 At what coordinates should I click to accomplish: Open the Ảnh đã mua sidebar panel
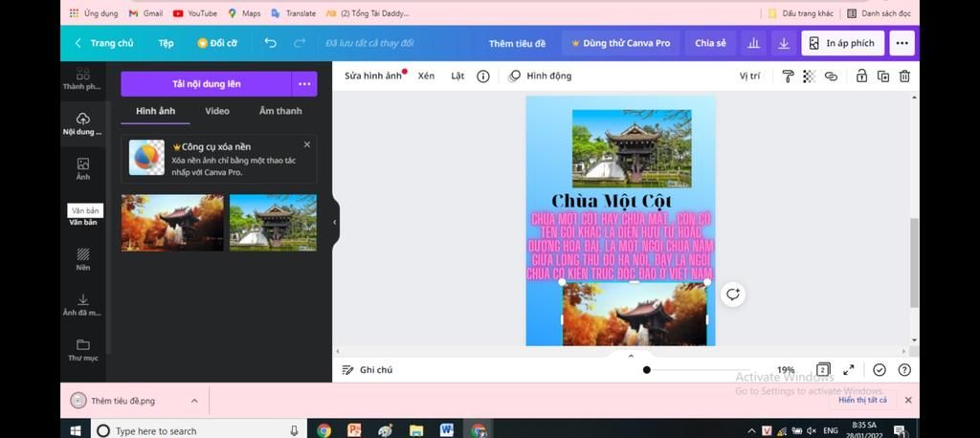tap(82, 305)
